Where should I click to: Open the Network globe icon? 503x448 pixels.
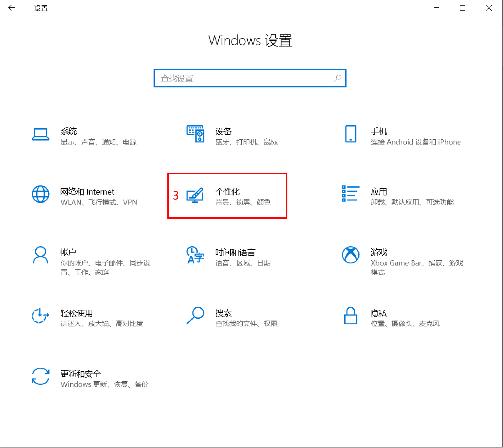tap(40, 194)
